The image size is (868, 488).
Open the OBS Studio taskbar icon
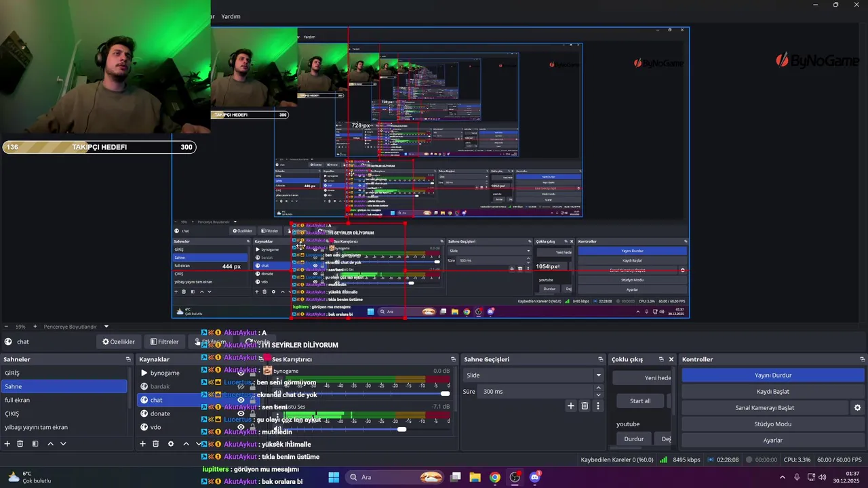click(515, 477)
